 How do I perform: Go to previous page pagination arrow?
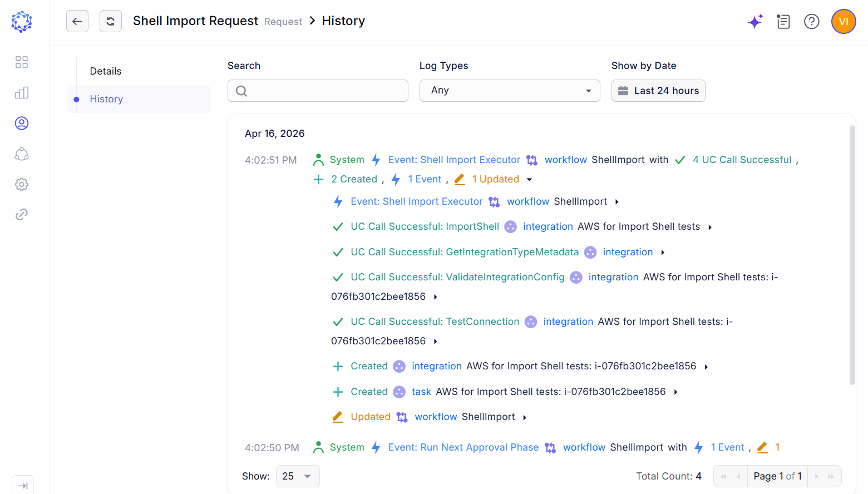tap(738, 476)
